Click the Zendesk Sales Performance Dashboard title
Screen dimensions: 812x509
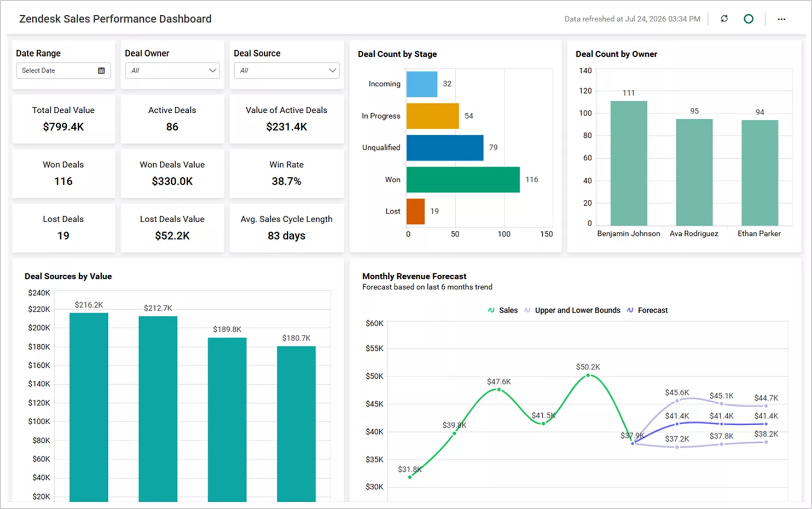click(115, 19)
